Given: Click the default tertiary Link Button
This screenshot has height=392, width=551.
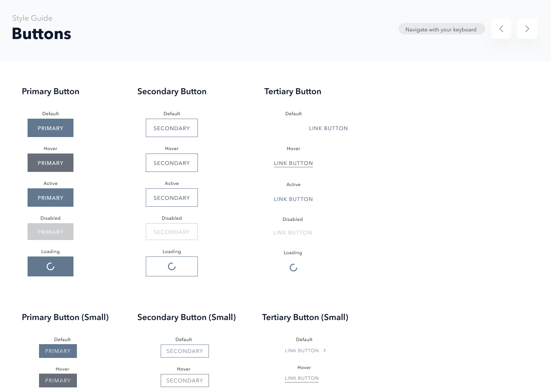Looking at the screenshot, I should pos(328,128).
